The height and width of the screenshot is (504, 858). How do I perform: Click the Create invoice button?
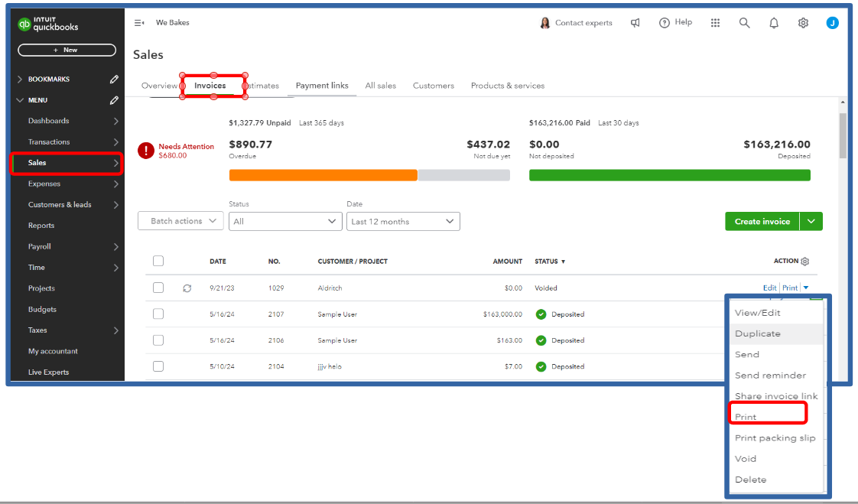click(762, 220)
